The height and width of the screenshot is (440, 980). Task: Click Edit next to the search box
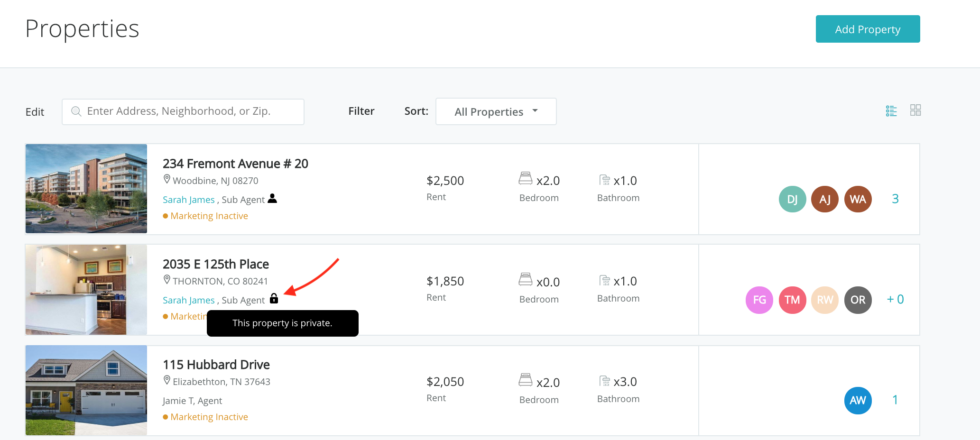click(x=35, y=112)
